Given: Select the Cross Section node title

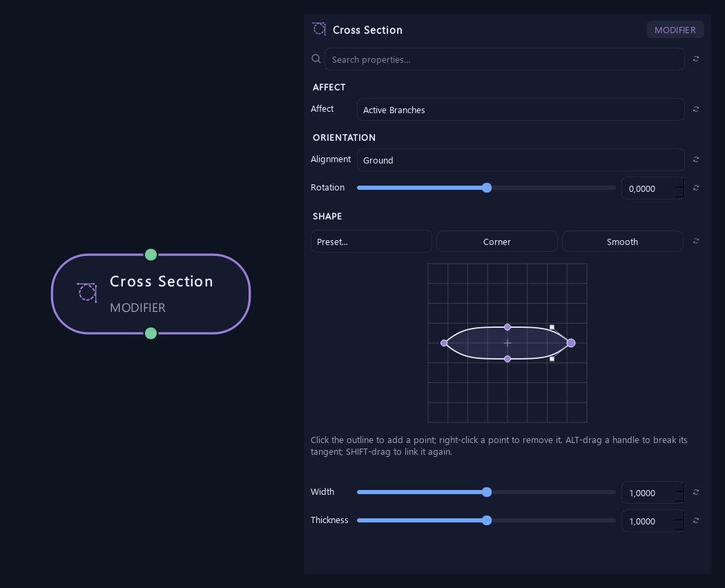Looking at the screenshot, I should point(162,281).
